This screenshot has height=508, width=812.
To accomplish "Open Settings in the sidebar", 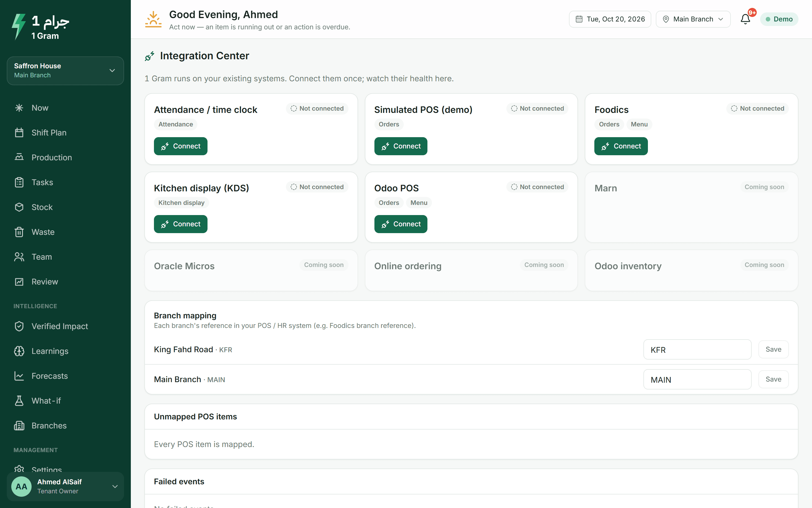I will click(x=47, y=469).
